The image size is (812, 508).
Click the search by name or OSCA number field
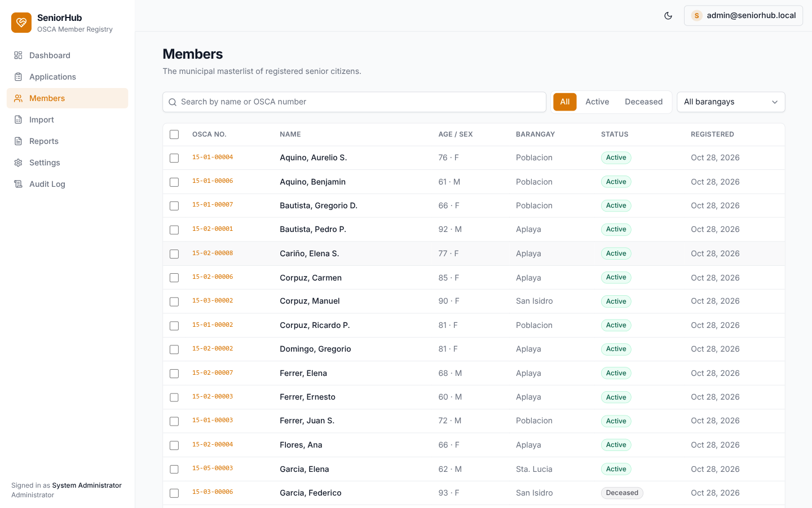354,102
